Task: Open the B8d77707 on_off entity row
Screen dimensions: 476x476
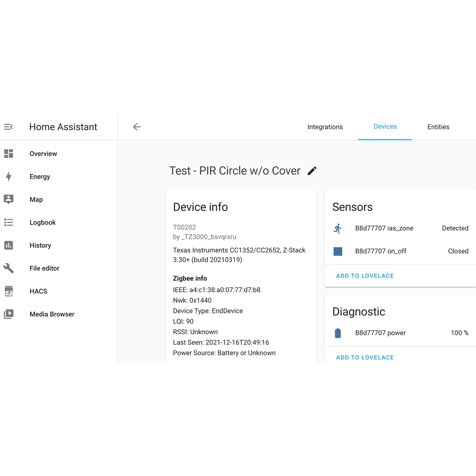Action: pos(381,251)
